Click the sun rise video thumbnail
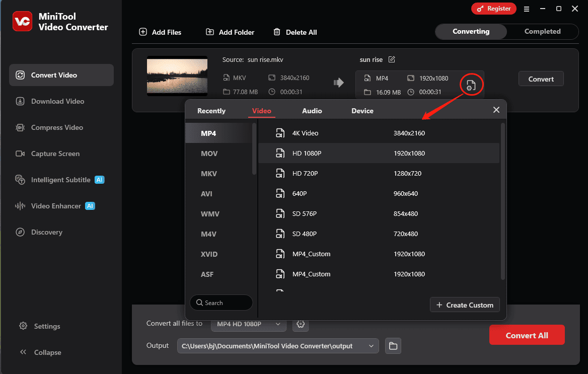This screenshot has height=374, width=588. pos(177,76)
